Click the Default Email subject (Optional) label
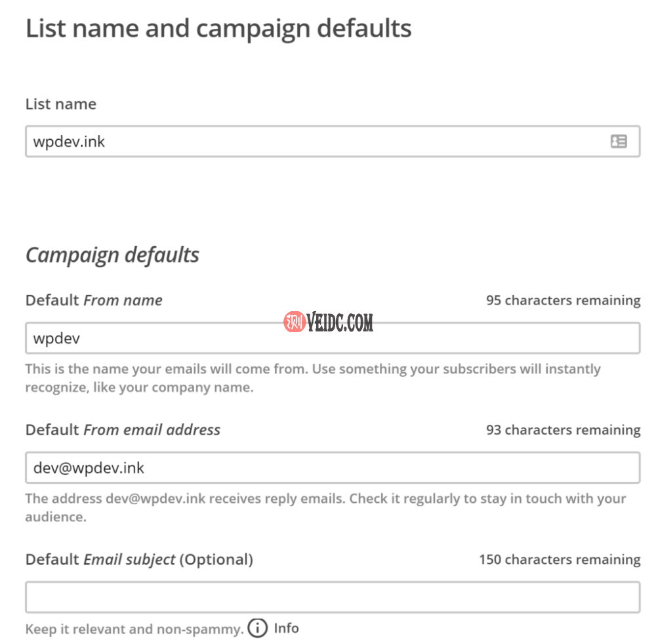The height and width of the screenshot is (644, 656). click(139, 559)
